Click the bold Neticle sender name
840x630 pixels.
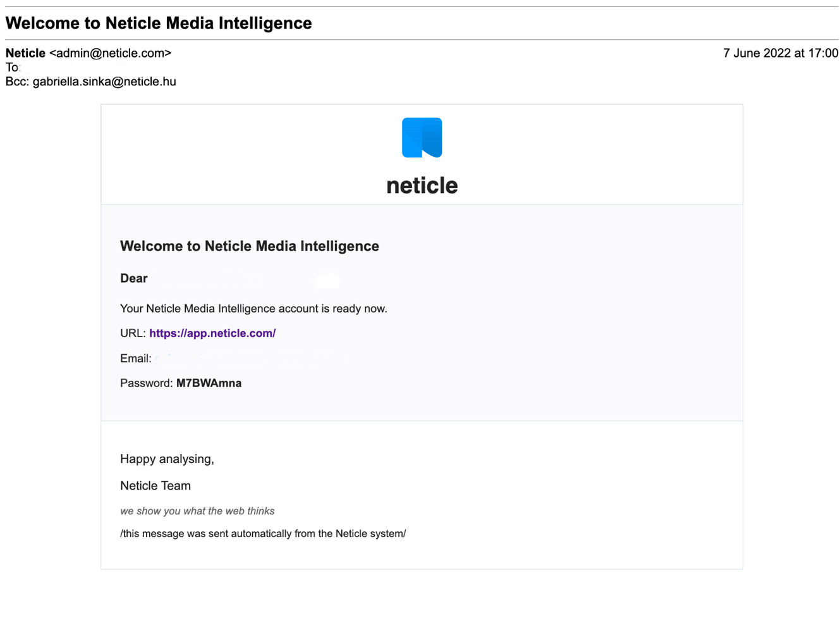point(25,53)
